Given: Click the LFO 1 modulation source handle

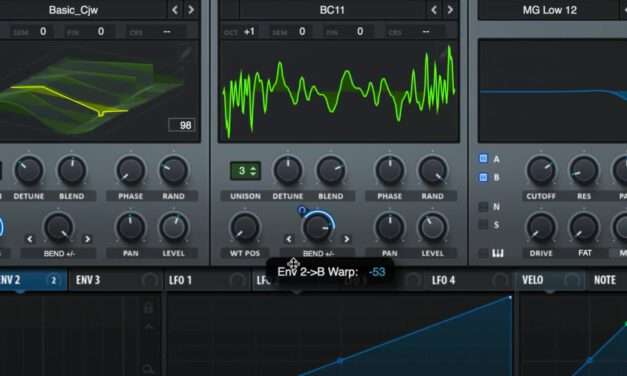Looking at the screenshot, I should pyautogui.click(x=237, y=280).
